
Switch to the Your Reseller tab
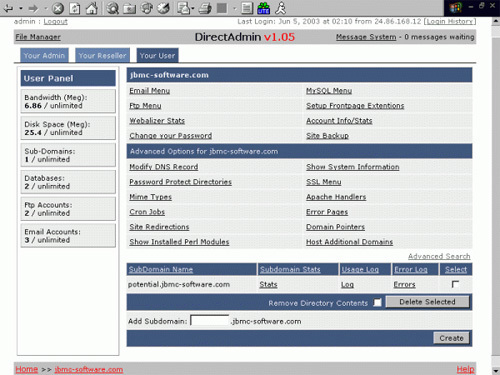[102, 55]
